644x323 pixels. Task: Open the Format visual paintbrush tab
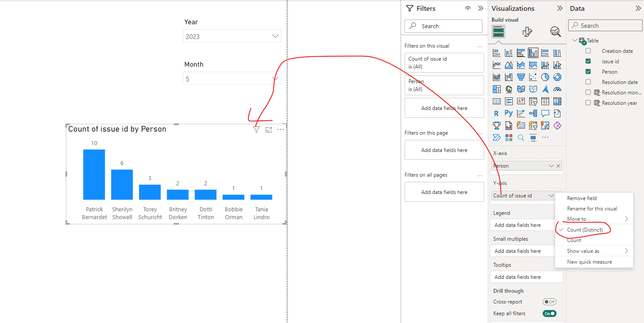527,32
